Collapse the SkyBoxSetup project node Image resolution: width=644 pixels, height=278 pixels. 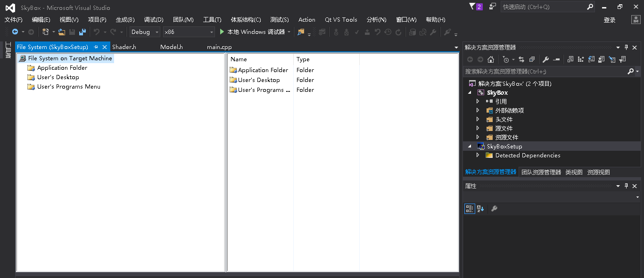[470, 147]
